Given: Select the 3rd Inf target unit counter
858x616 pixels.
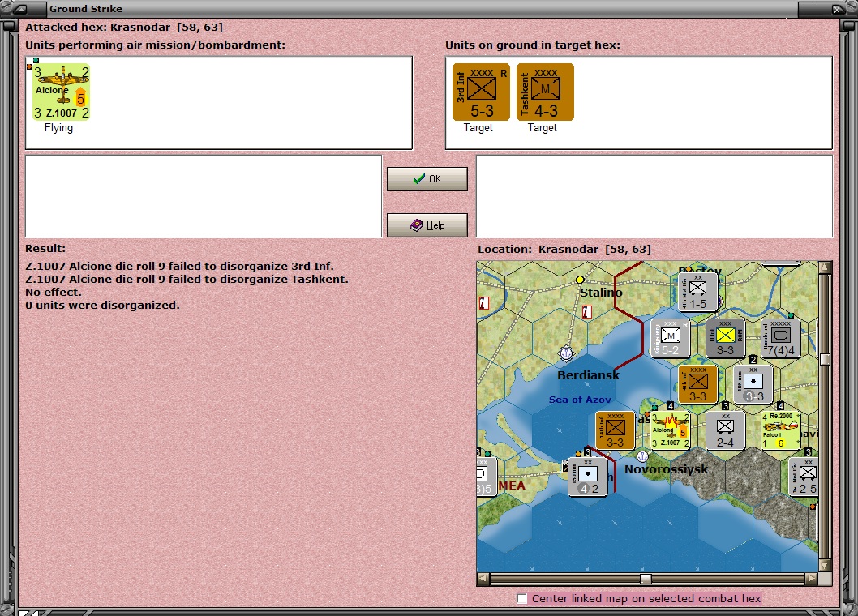Looking at the screenshot, I should point(481,92).
